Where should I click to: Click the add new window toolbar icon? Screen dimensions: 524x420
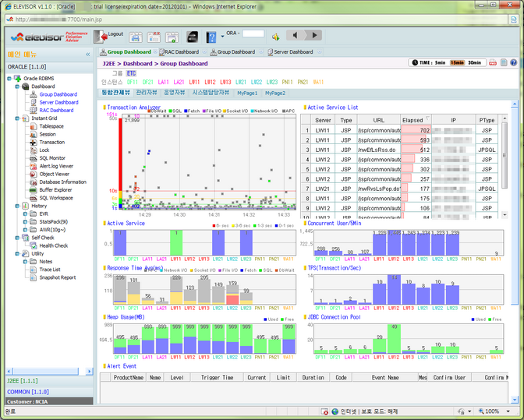172,37
